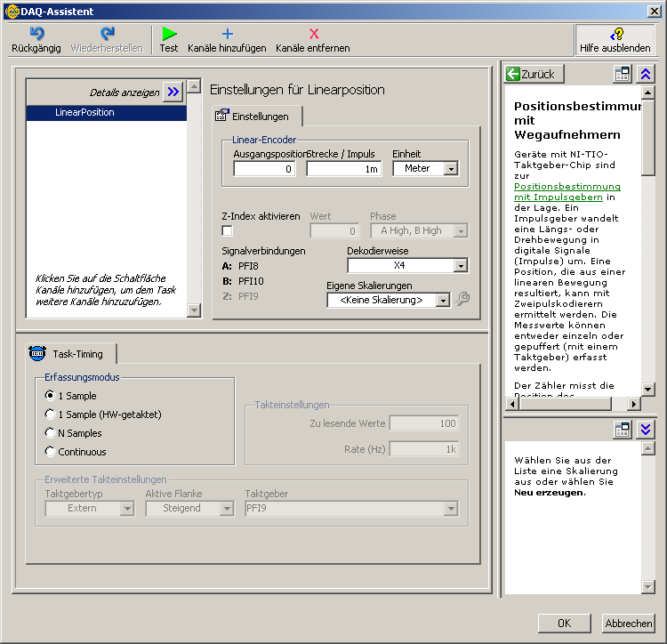Viewport: 667px width, 644px height.
Task: Click the Test toolbar label
Action: click(x=169, y=48)
